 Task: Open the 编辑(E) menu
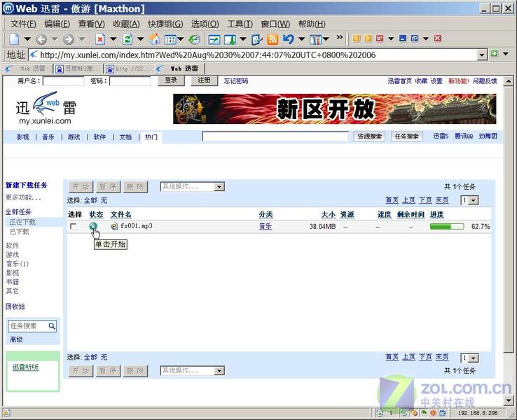[x=57, y=24]
